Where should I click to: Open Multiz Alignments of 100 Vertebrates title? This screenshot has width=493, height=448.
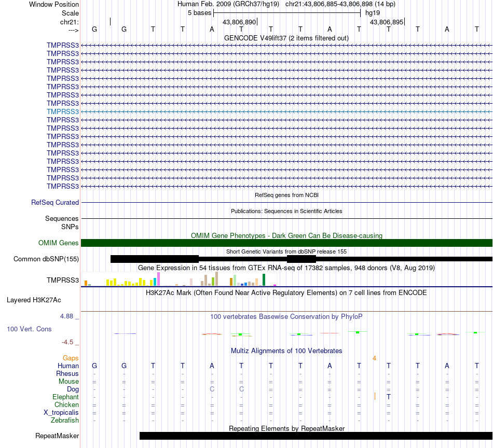[286, 351]
